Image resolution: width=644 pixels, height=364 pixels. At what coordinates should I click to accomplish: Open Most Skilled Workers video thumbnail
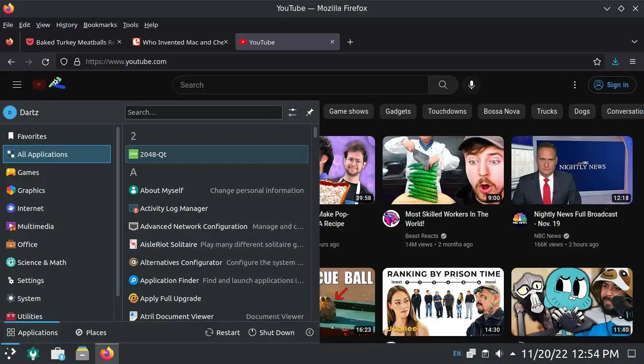pos(443,170)
